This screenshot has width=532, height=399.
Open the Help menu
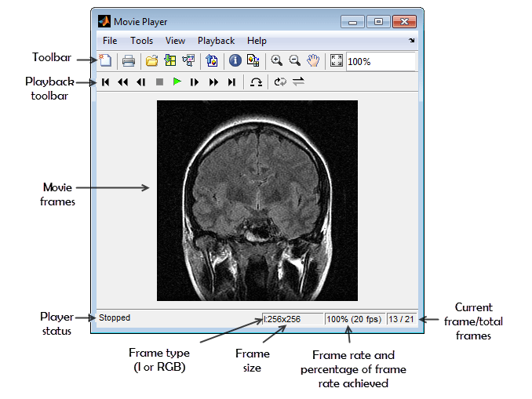(257, 41)
